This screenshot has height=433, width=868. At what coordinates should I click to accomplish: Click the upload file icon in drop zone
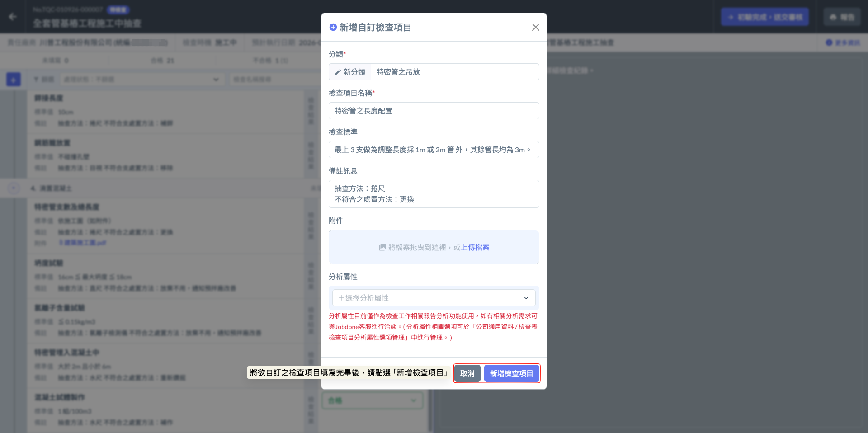[x=382, y=247]
